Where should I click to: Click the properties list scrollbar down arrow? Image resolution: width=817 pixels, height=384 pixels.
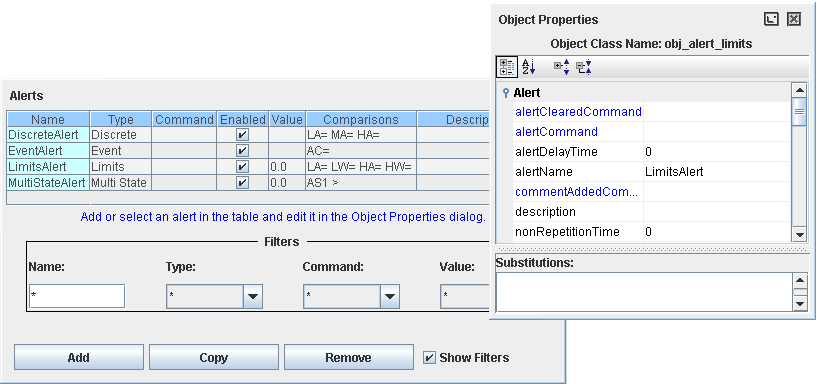pos(799,234)
